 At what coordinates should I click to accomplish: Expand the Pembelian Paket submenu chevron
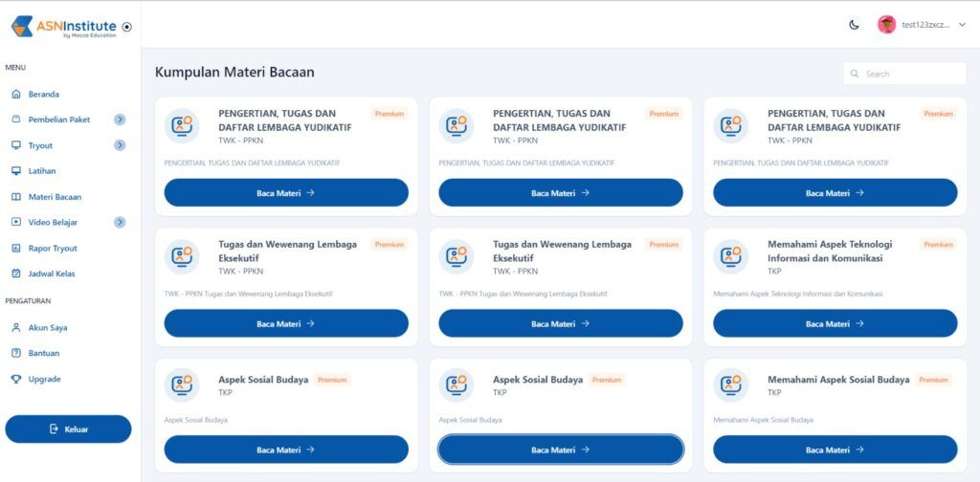tap(120, 120)
